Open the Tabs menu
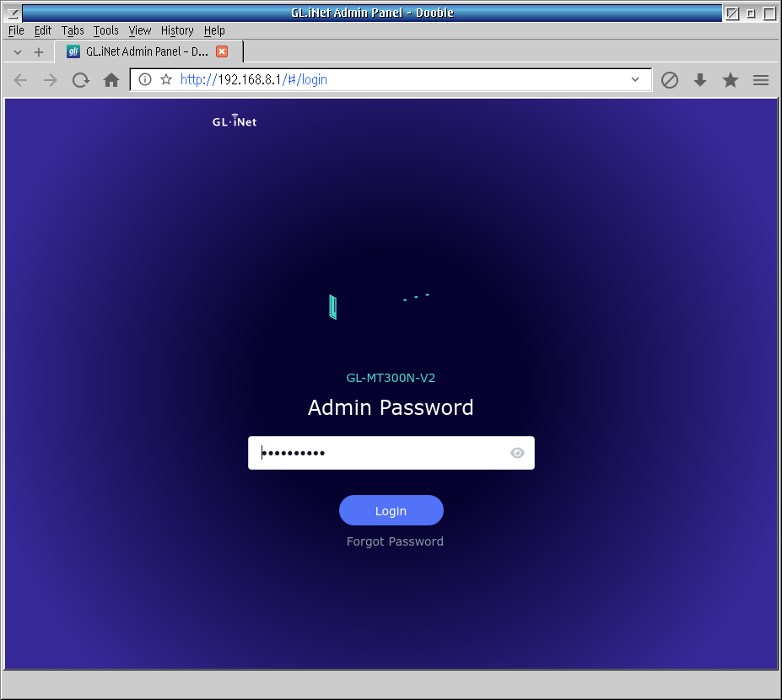Screen dimensions: 782x700 pos(73,30)
